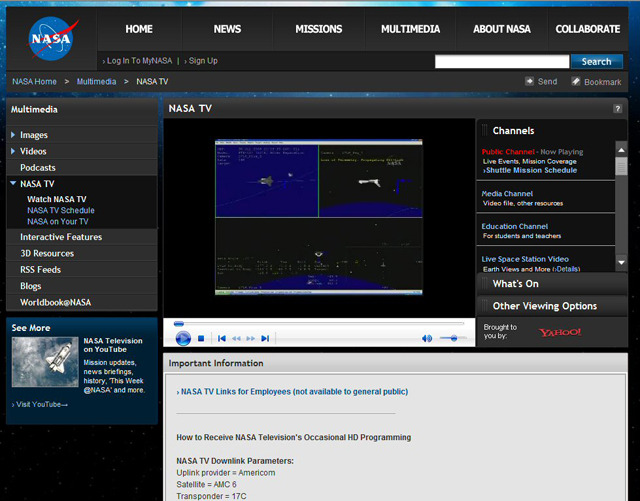
Task: Open Shuttle Mission Schedule link
Action: click(x=530, y=170)
